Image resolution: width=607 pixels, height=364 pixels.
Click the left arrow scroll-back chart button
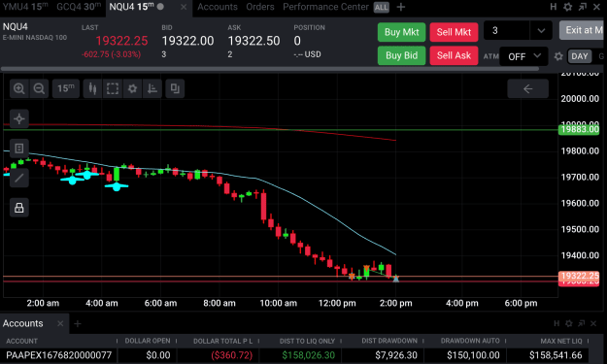coord(527,88)
